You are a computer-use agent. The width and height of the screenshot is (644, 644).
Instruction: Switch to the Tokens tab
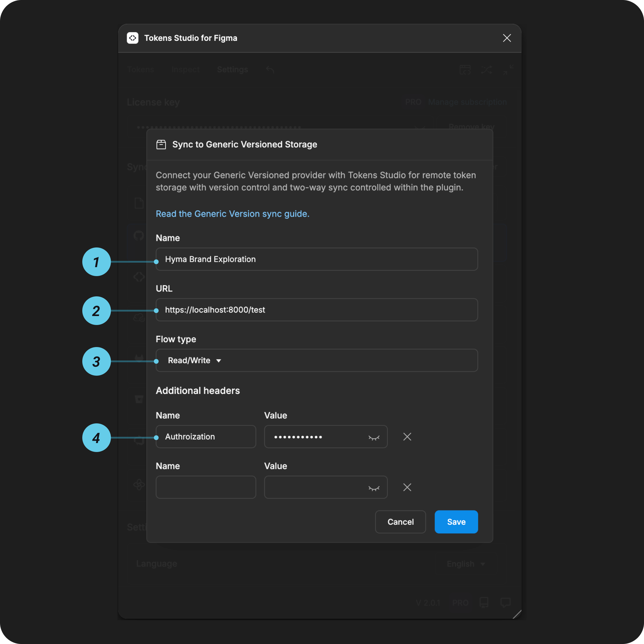[x=141, y=69]
